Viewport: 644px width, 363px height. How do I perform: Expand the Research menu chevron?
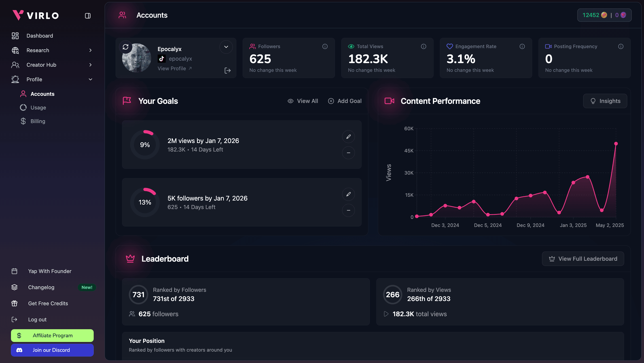click(x=90, y=50)
